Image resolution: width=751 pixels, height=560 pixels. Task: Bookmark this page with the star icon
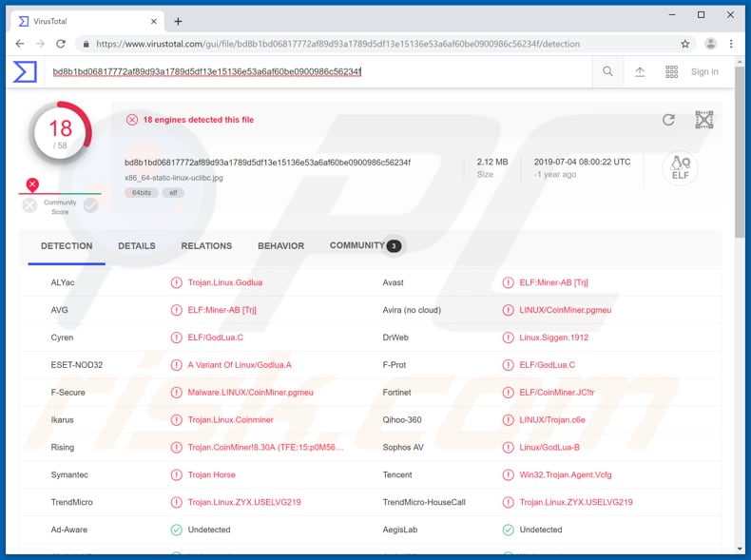click(685, 44)
